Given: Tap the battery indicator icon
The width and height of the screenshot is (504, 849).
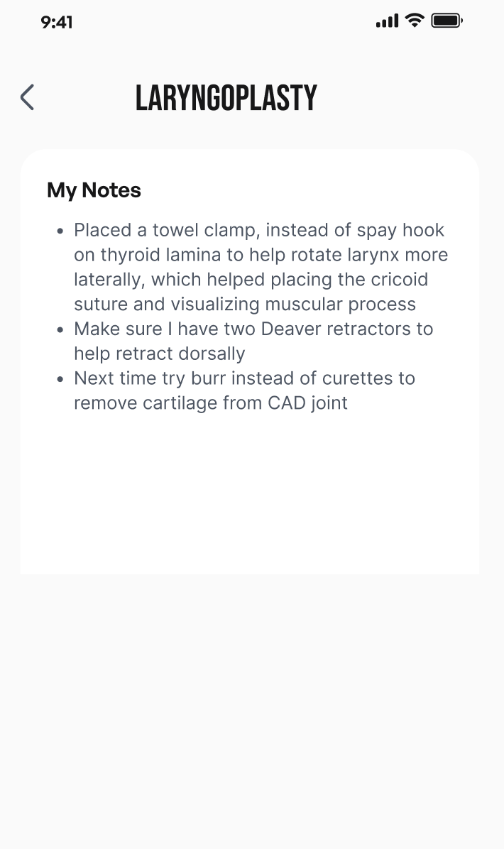Looking at the screenshot, I should [447, 21].
